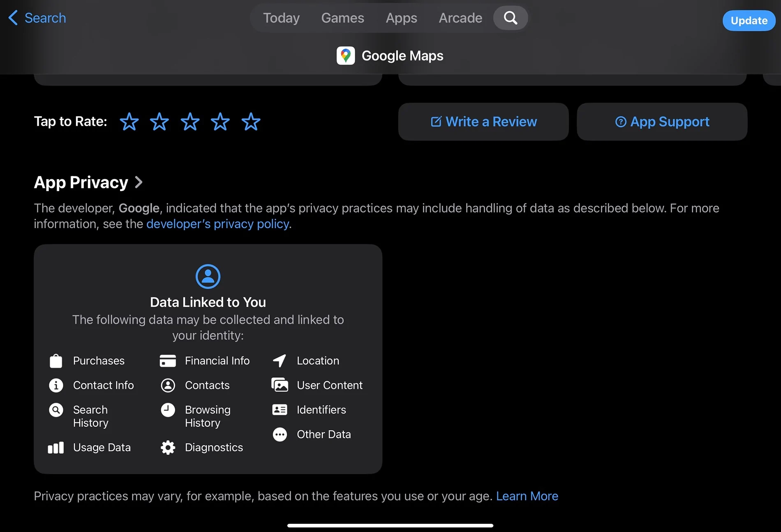Tap the Usage Data bar chart icon
The width and height of the screenshot is (781, 532).
[56, 448]
